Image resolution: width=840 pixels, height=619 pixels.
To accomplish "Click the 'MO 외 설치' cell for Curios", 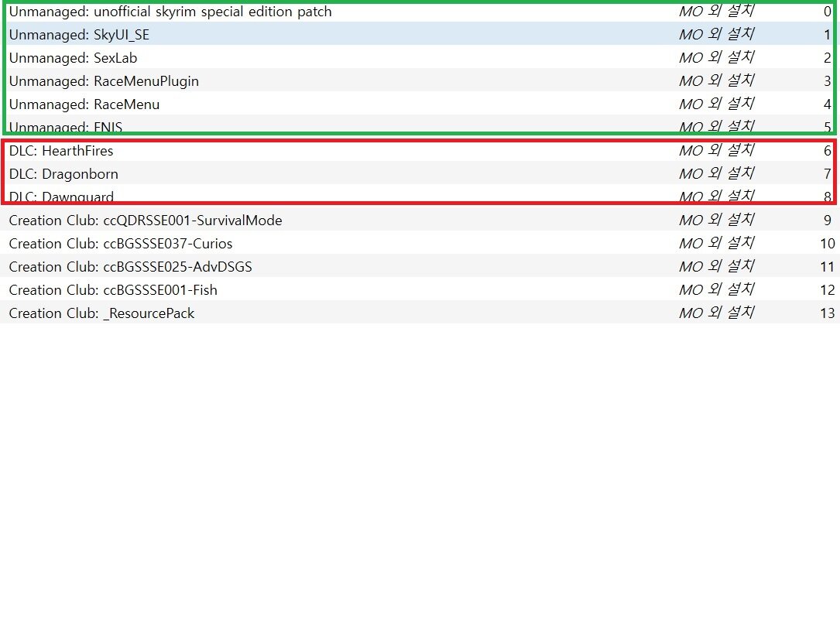I will click(x=717, y=242).
